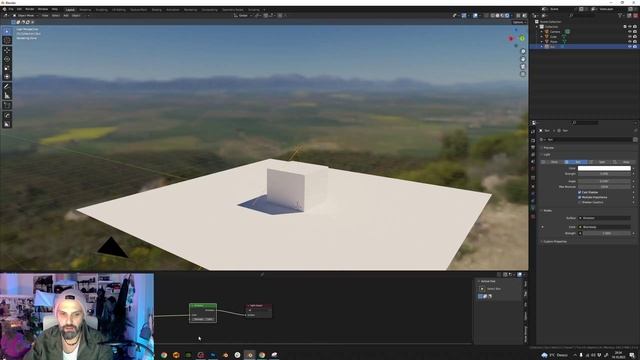Screen dimensions: 640x360
Task: Select the Annotate tool
Action: [x=7, y=87]
